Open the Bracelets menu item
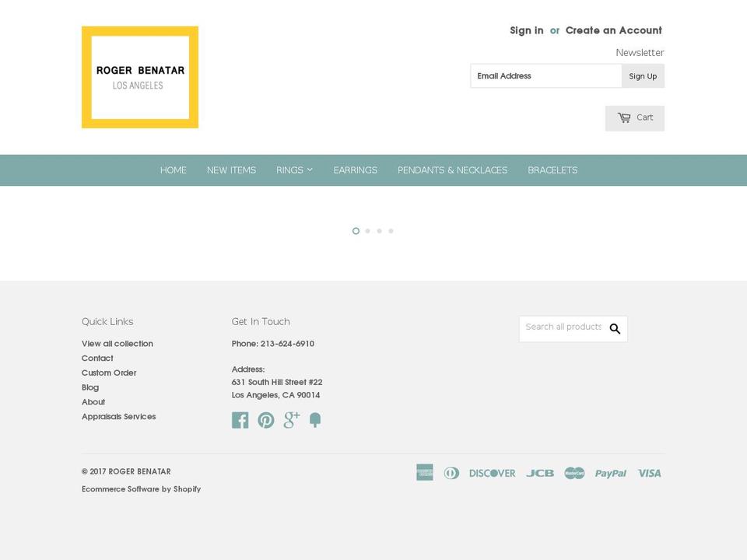Image resolution: width=747 pixels, height=560 pixels. click(x=552, y=170)
